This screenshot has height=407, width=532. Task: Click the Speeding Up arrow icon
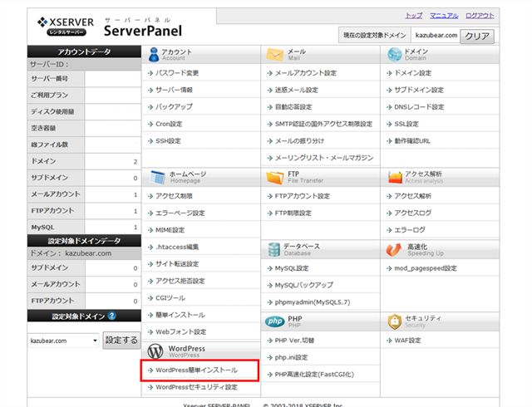click(x=394, y=249)
